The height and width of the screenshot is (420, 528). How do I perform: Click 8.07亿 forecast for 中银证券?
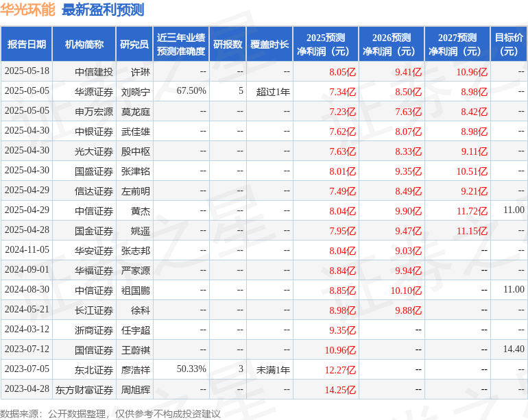[x=408, y=132]
